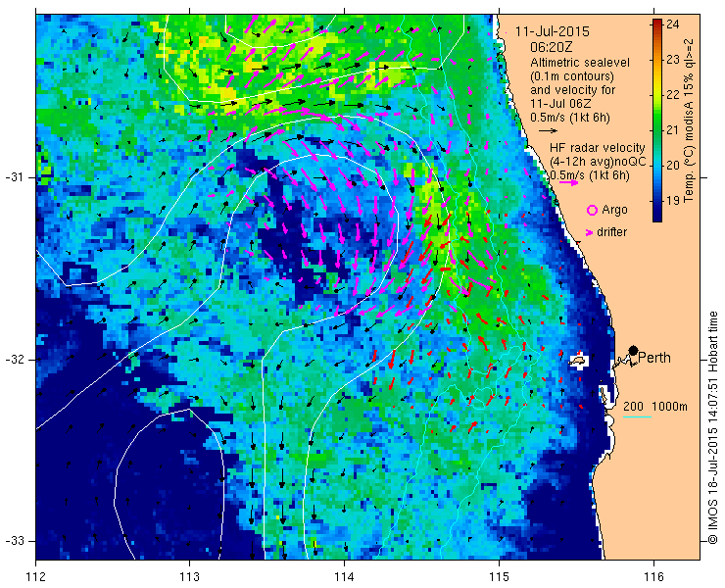Click the temperature color bar
Screen dimensions: 725x588
(657, 121)
